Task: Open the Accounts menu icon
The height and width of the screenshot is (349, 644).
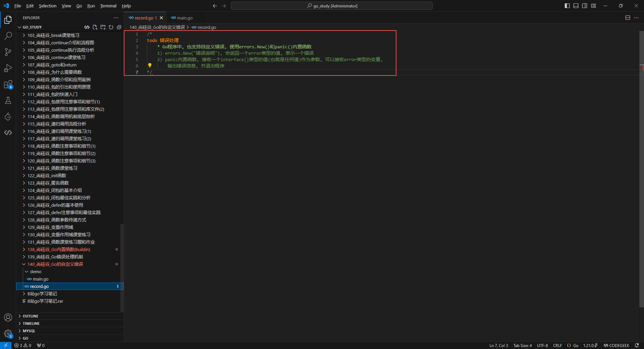Action: [x=8, y=317]
